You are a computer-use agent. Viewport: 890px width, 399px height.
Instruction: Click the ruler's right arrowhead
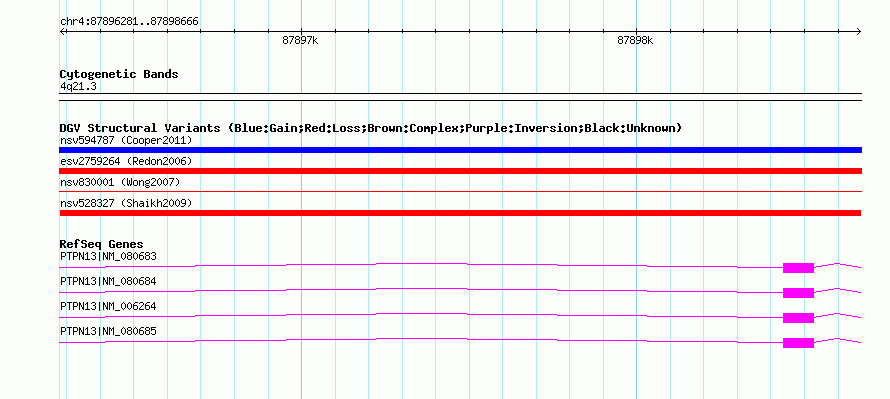(858, 32)
